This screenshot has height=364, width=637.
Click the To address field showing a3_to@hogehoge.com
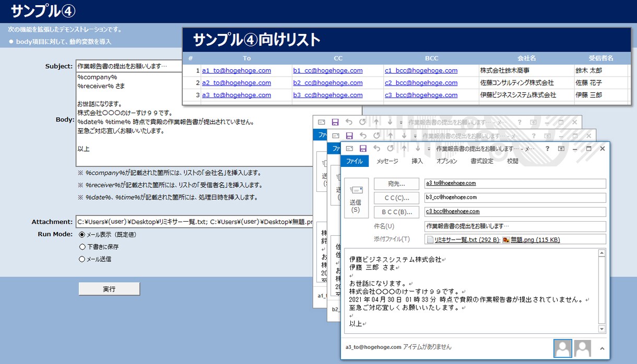point(515,184)
